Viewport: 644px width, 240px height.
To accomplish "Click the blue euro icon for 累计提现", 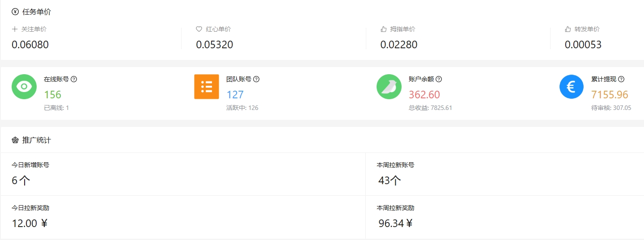I will tap(572, 87).
